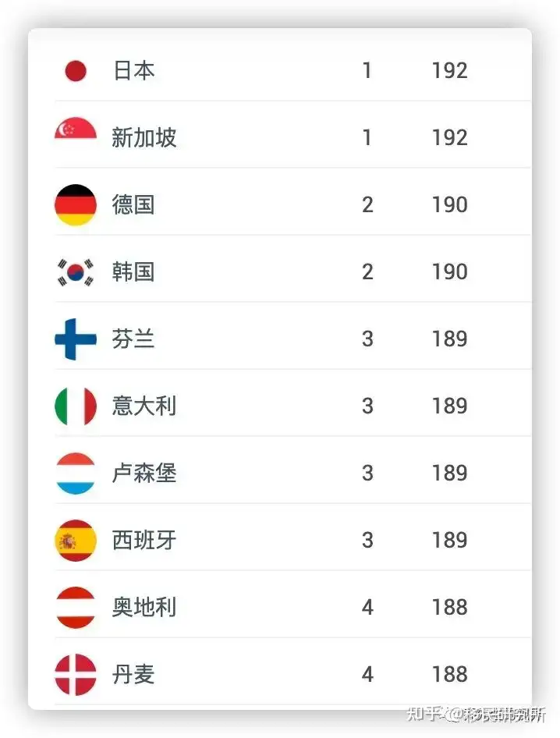This screenshot has width=560, height=738.
Task: Click score 192 in Japan row
Action: click(x=450, y=71)
